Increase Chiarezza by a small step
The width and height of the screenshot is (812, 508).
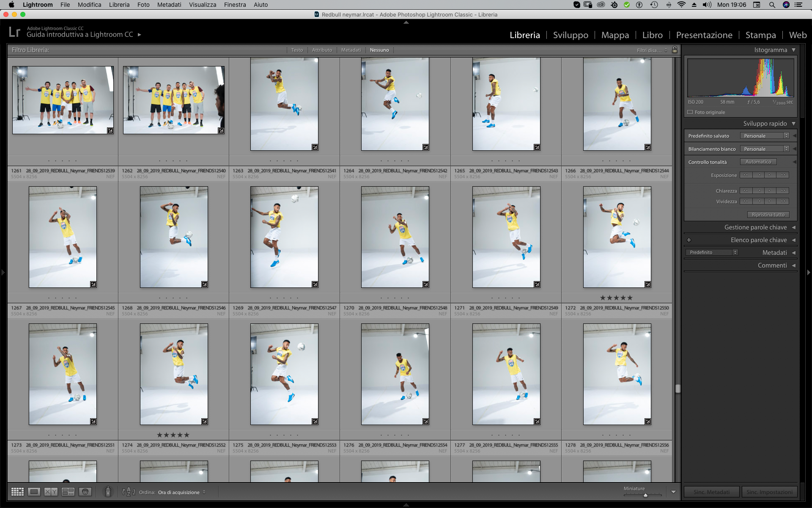[x=770, y=190]
